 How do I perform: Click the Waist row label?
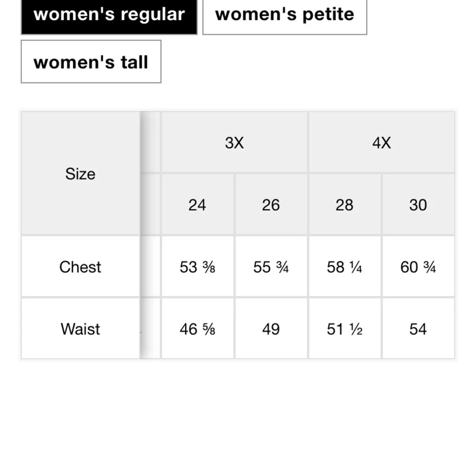80,329
